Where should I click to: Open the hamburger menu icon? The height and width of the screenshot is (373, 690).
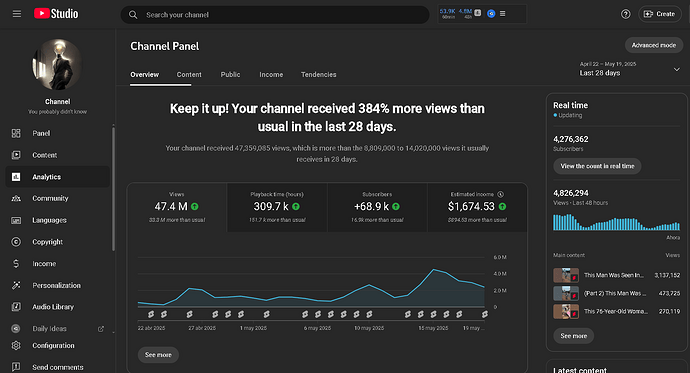coord(17,14)
